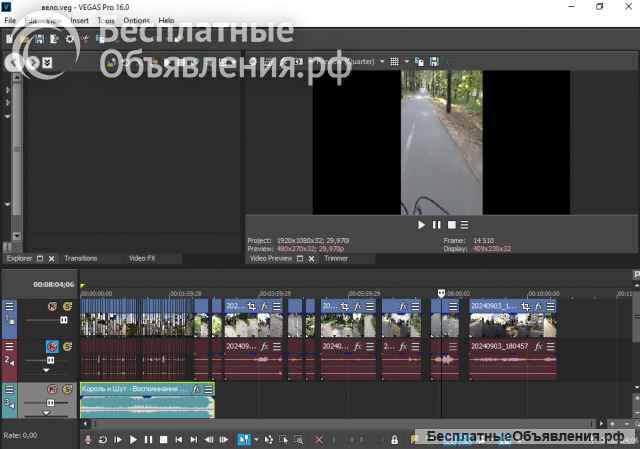
Task: Click track 1 level slider handle
Action: [x=64, y=320]
